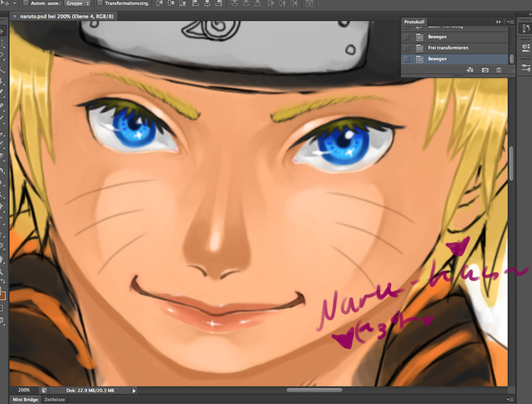Distribute horizontal centers of layers

pyautogui.click(x=282, y=3)
